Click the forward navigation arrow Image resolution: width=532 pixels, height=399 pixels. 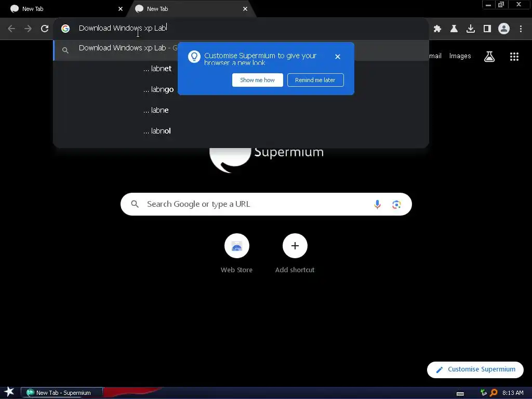coord(28,29)
